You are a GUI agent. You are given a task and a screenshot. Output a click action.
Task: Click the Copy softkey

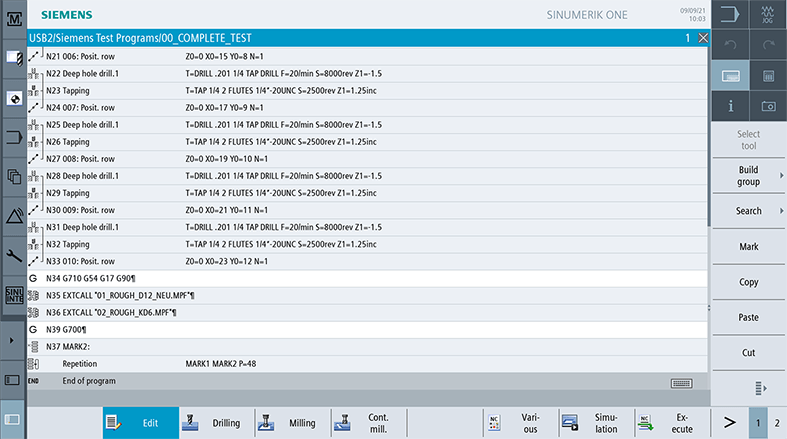click(748, 282)
